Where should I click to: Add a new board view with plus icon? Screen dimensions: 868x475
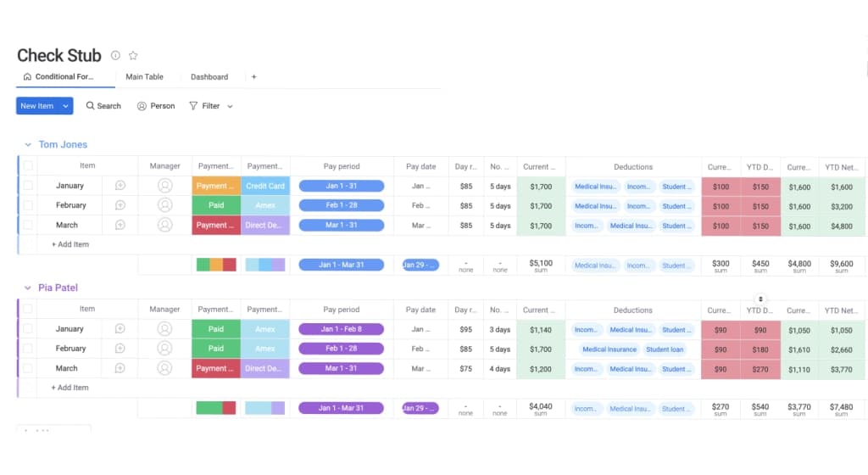point(254,77)
